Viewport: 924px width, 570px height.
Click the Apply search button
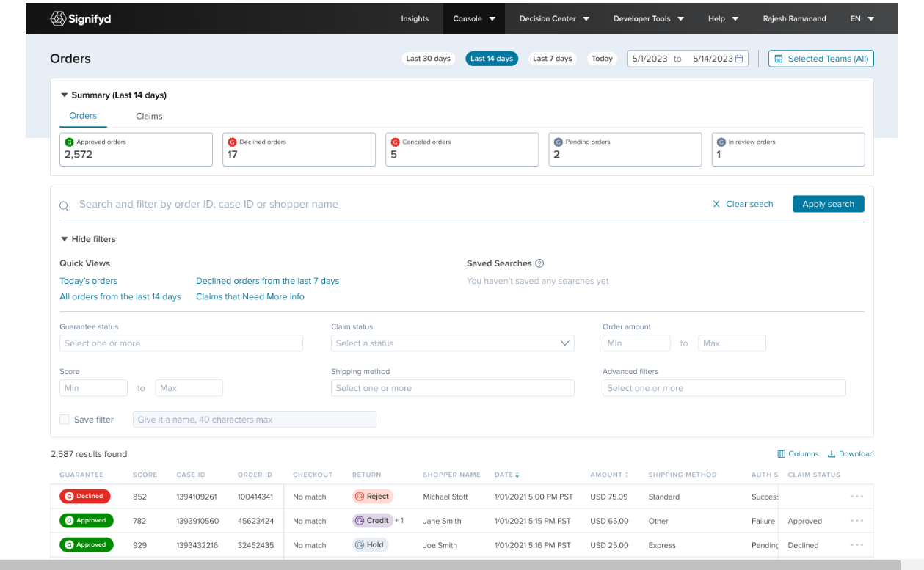pyautogui.click(x=828, y=204)
